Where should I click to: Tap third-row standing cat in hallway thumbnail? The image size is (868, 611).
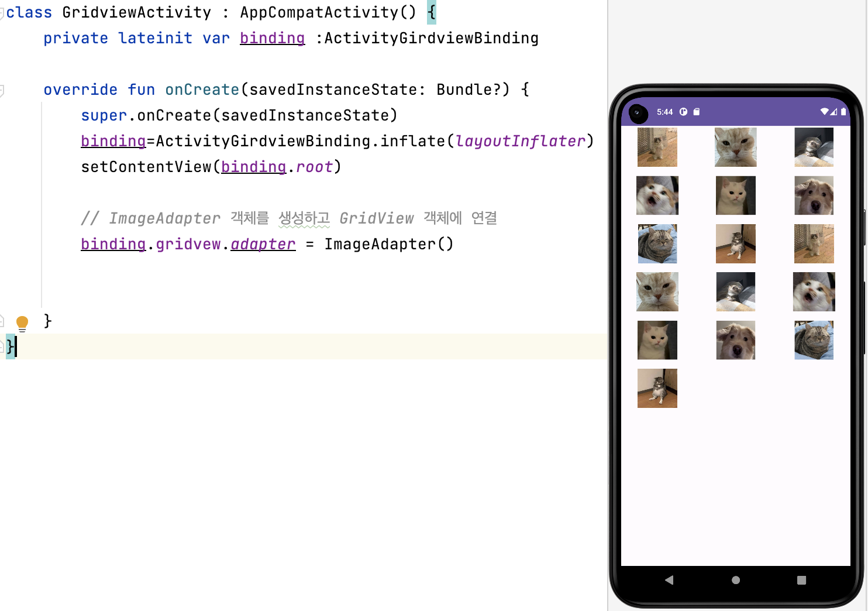(x=814, y=243)
